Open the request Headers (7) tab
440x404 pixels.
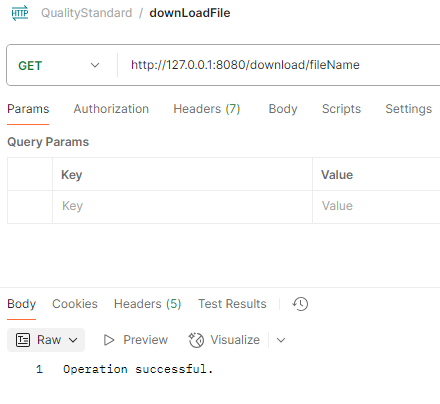pyautogui.click(x=207, y=109)
